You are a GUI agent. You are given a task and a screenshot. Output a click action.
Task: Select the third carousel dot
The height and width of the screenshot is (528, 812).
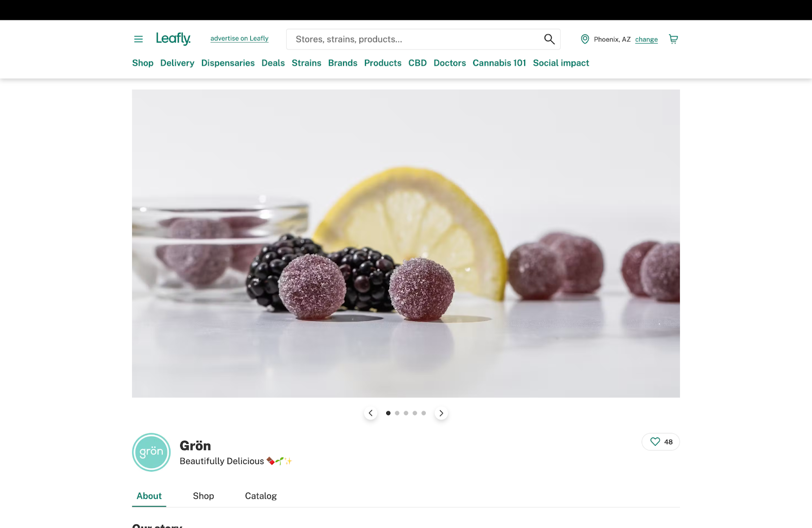pyautogui.click(x=405, y=413)
